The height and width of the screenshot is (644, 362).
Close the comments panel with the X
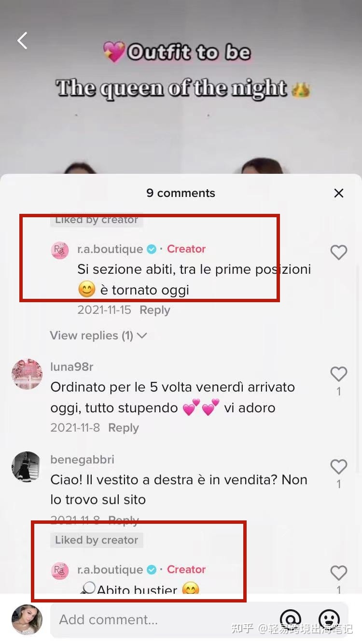pos(339,193)
